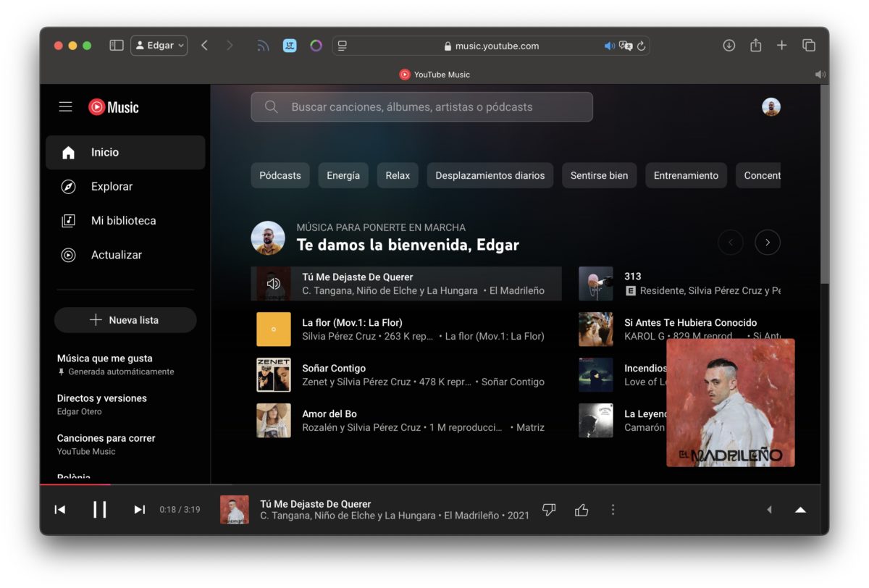Viewport: 869px width, 588px height.
Task: Dislike Tú Me Dejaste De Querer
Action: [549, 510]
